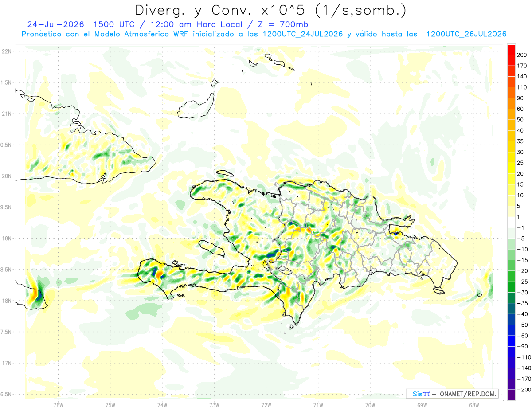
Task: Click the latitude label "18N"
Action: 7,301
